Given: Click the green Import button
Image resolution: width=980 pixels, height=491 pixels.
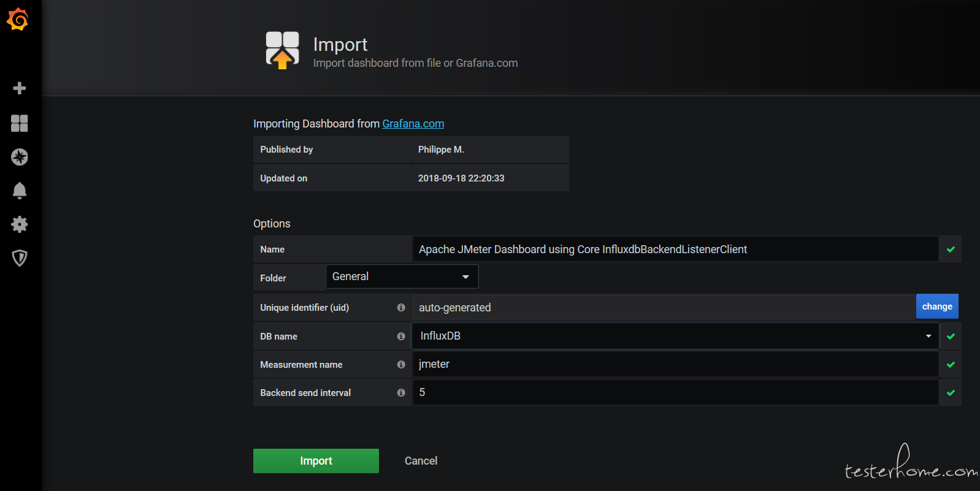Looking at the screenshot, I should pos(316,461).
